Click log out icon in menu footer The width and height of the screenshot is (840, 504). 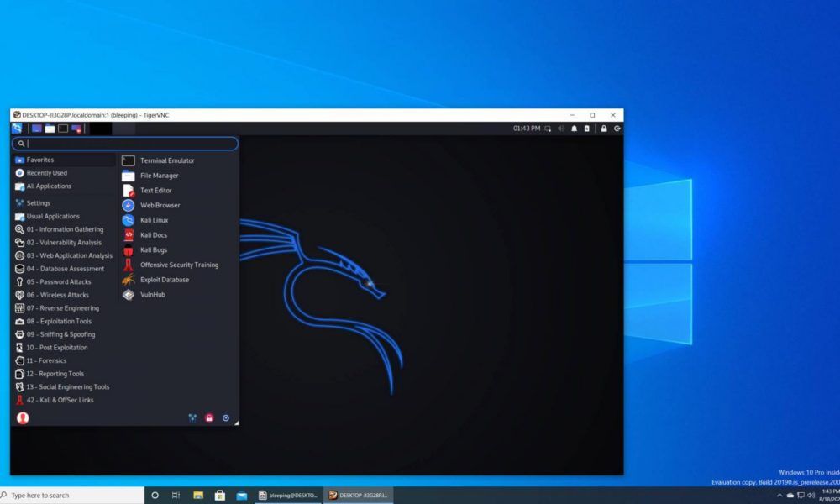225,417
